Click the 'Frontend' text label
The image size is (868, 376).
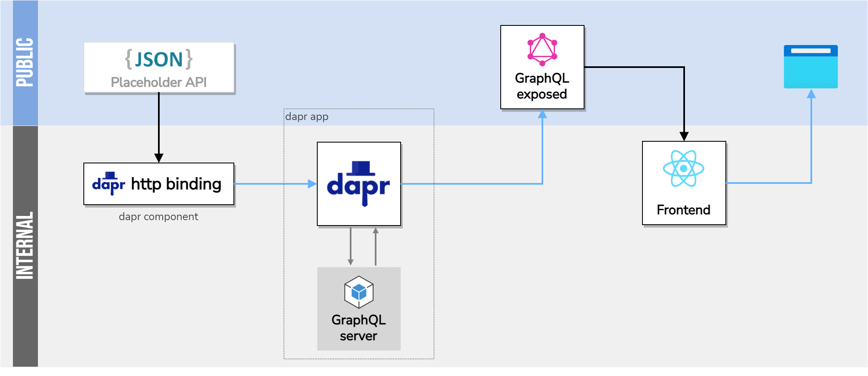684,210
